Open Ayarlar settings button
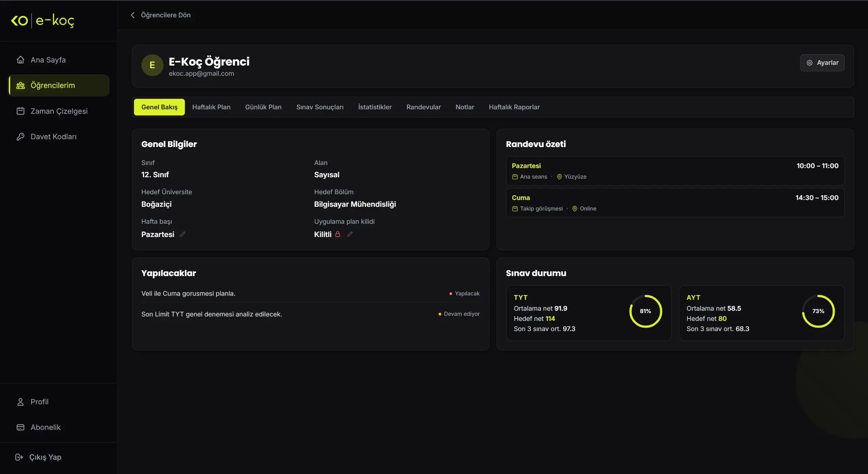This screenshot has width=868, height=474. pos(822,63)
